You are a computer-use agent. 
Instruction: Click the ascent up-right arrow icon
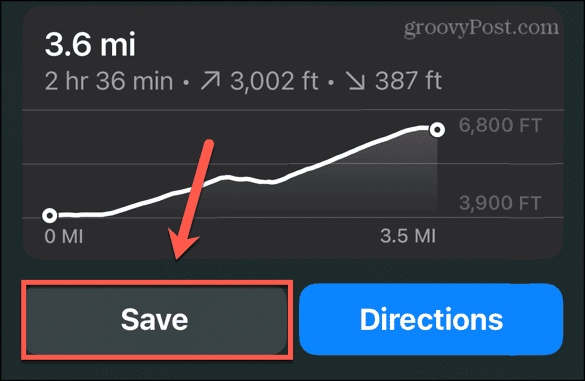[x=210, y=81]
